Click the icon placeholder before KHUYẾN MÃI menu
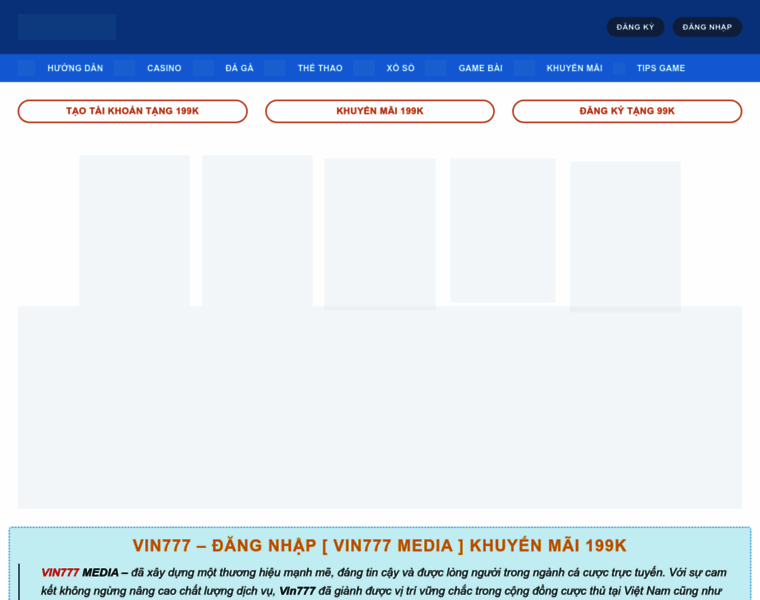760x600 pixels. point(524,68)
